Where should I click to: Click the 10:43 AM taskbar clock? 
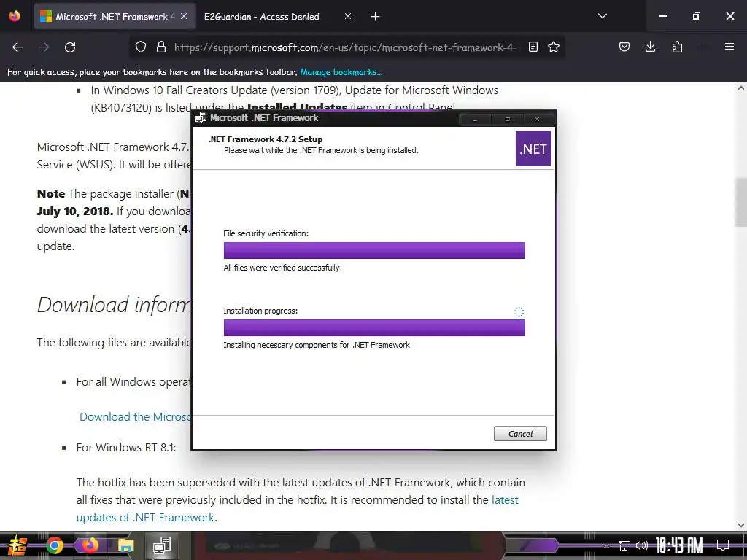tap(679, 545)
